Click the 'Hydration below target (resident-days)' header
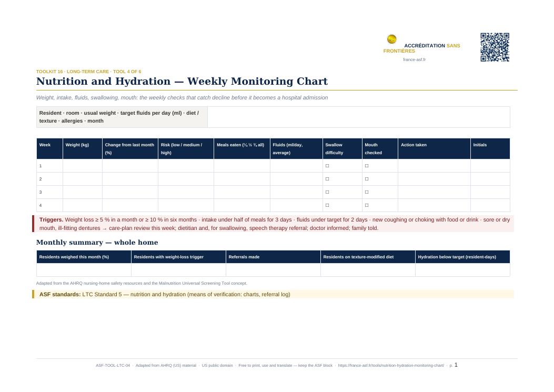 point(462,257)
